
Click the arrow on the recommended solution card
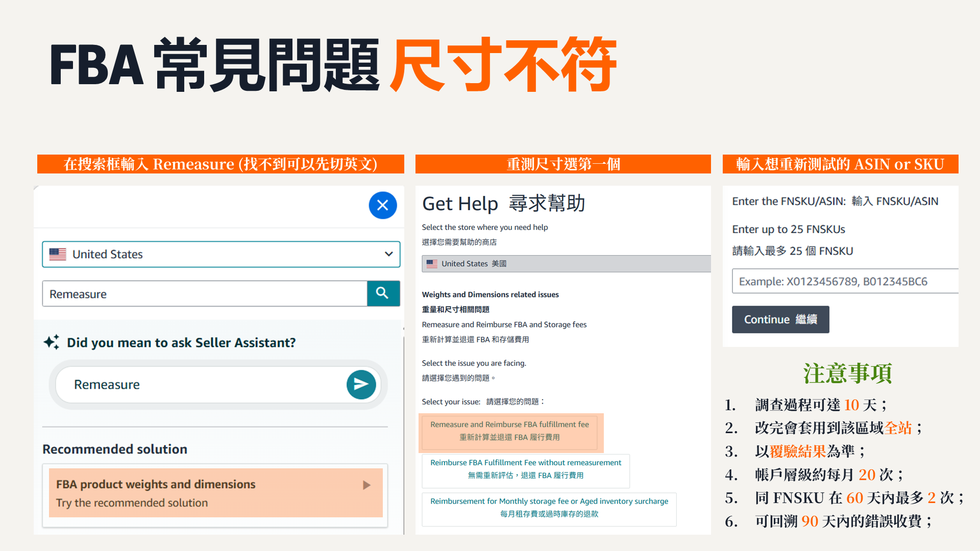366,485
